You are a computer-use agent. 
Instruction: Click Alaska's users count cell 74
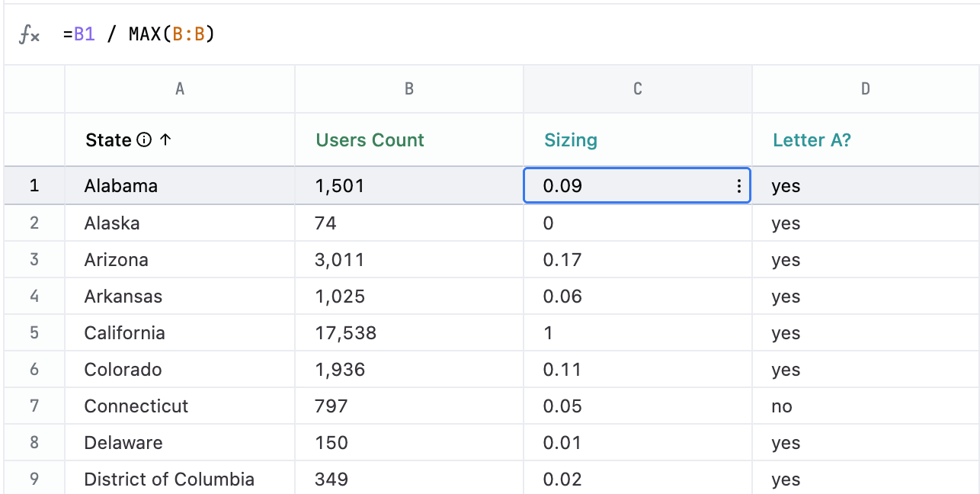click(326, 223)
